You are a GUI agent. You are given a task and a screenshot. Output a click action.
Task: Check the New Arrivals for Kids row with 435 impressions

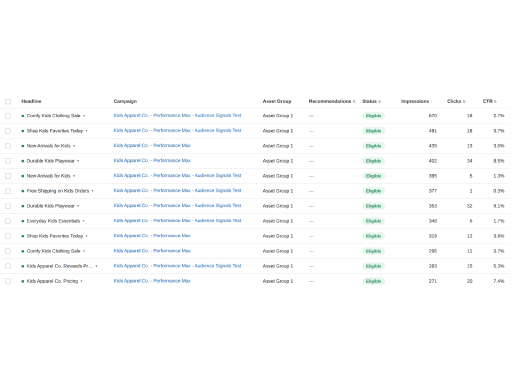[x=8, y=146]
